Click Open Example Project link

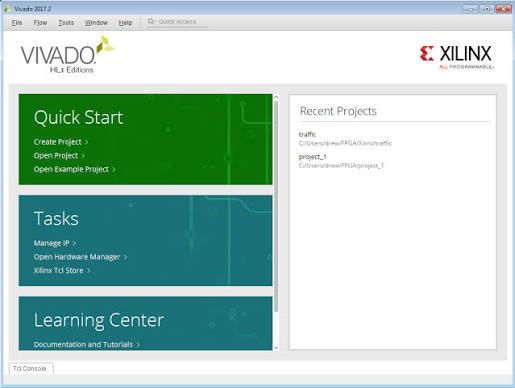71,169
